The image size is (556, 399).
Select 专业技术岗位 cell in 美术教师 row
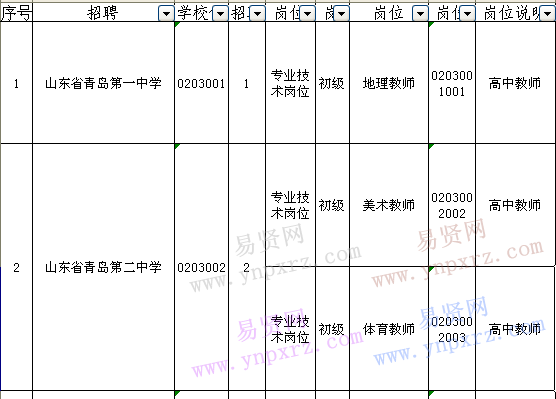(290, 205)
